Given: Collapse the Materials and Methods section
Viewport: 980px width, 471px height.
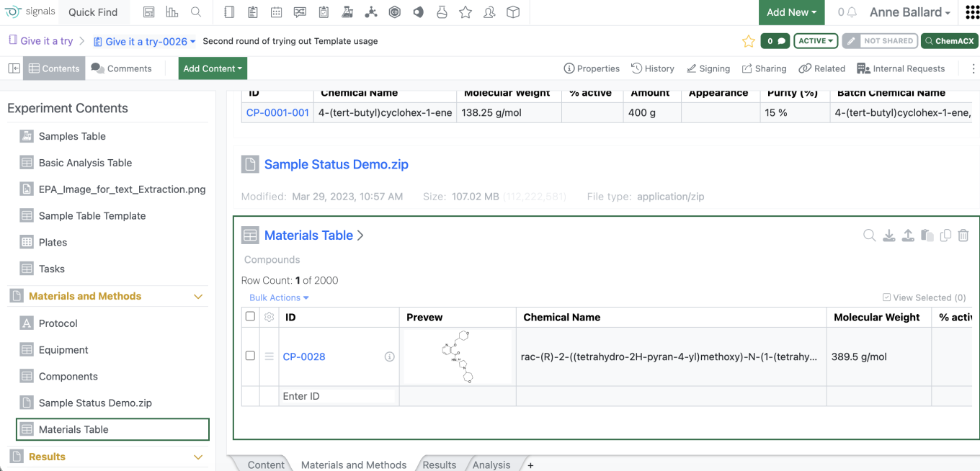Looking at the screenshot, I should [198, 297].
